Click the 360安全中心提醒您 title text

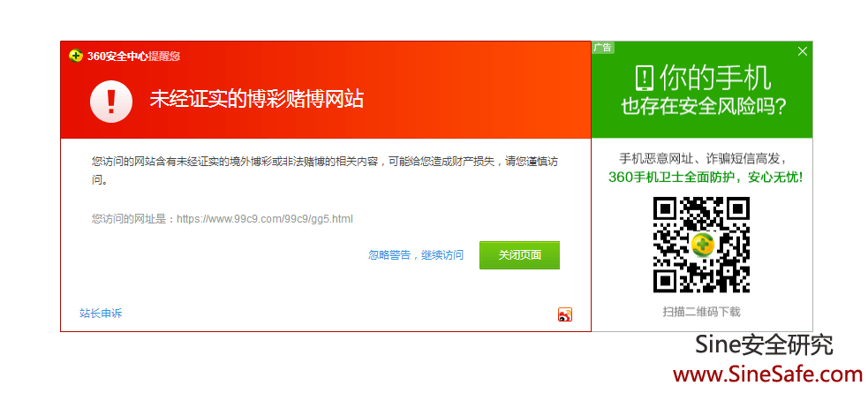(x=133, y=56)
